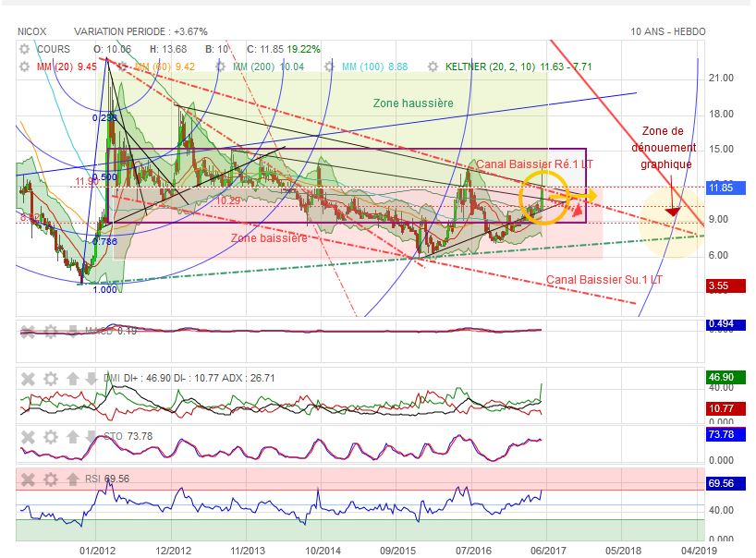756x558 pixels.
Task: Move the DMI panel up
Action: [73, 379]
